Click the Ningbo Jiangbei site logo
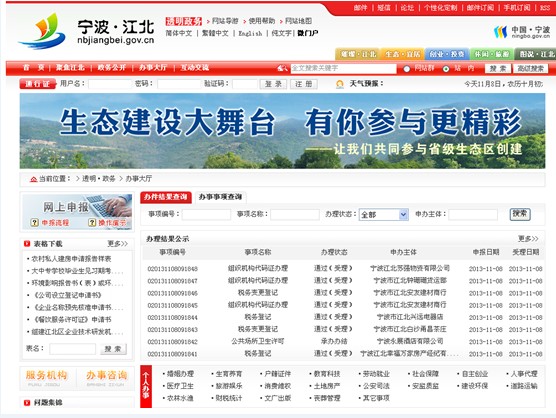The width and height of the screenshot is (556, 418). click(86, 31)
